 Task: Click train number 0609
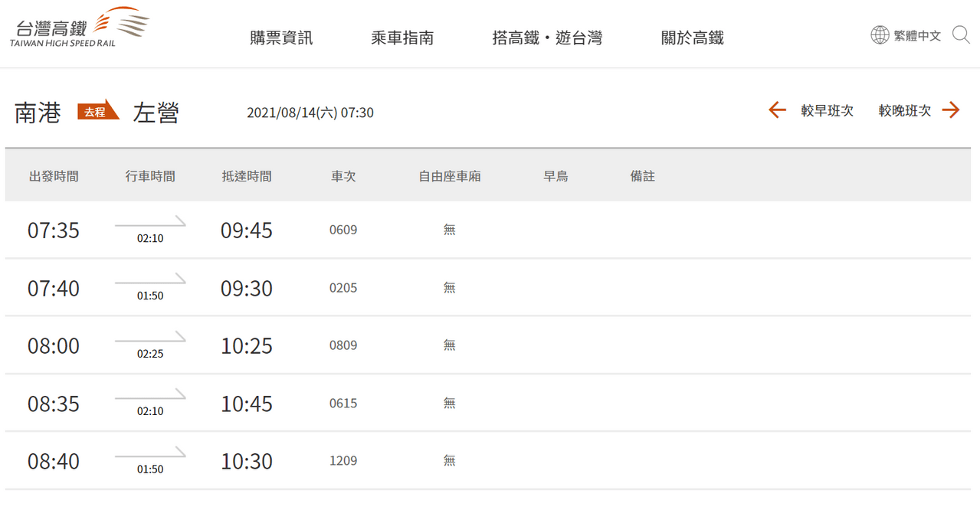tap(343, 230)
